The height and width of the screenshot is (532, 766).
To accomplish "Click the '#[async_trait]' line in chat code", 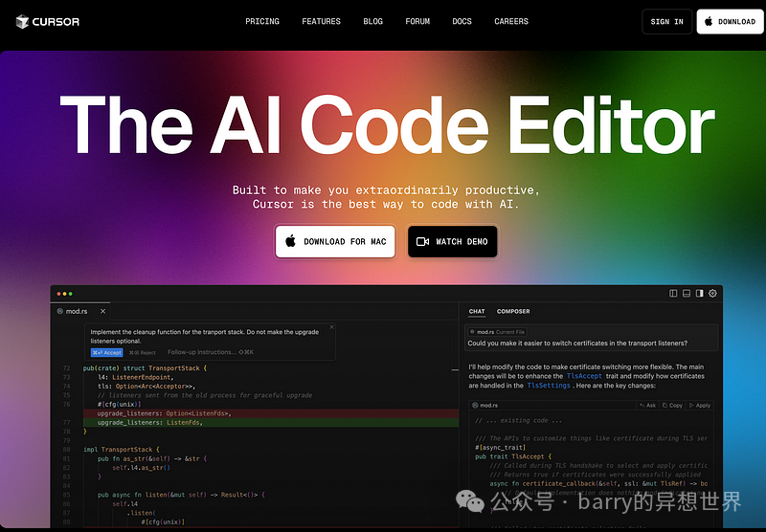I will pyautogui.click(x=500, y=447).
